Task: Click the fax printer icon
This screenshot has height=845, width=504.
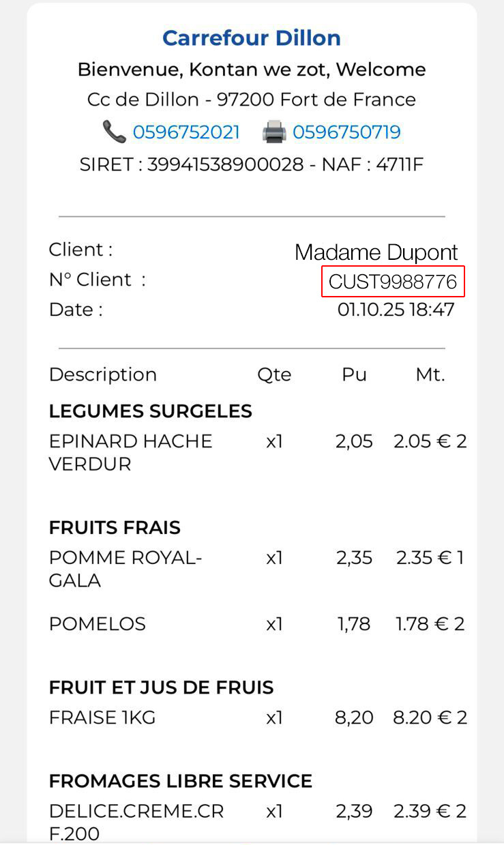Action: pos(274,132)
